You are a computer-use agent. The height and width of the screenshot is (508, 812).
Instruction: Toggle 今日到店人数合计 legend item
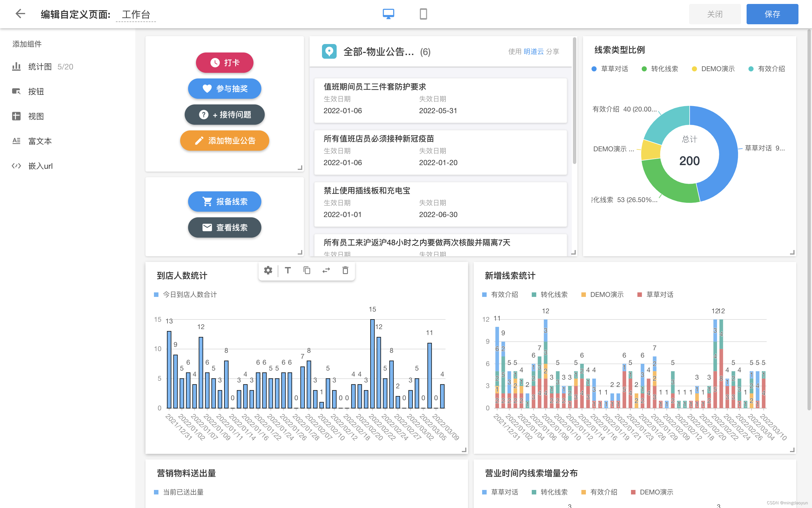185,295
